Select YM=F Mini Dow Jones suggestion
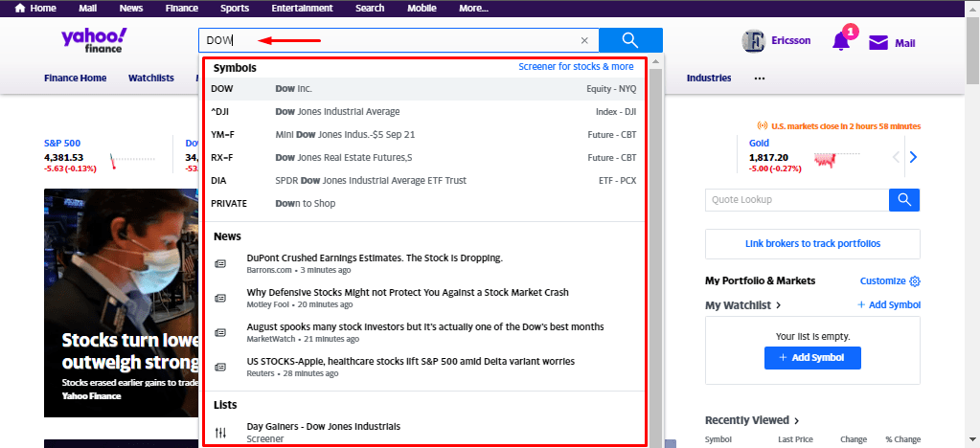980x448 pixels. click(x=423, y=134)
